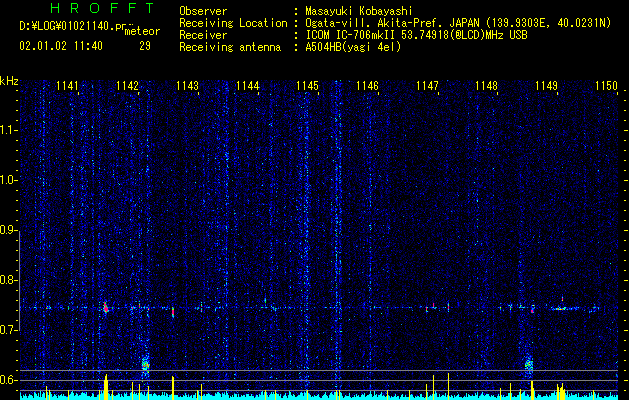Click the 1.1 frequency axis label
The width and height of the screenshot is (629, 400).
8,130
